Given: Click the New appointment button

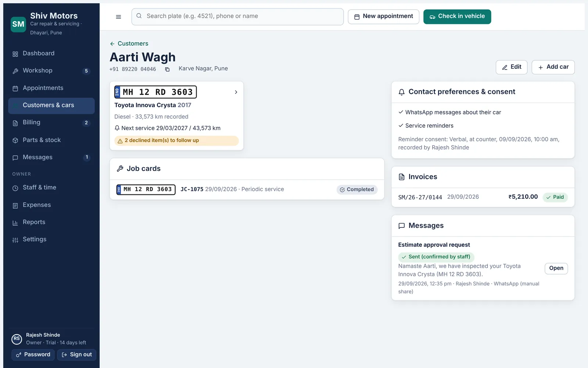Looking at the screenshot, I should tap(383, 17).
